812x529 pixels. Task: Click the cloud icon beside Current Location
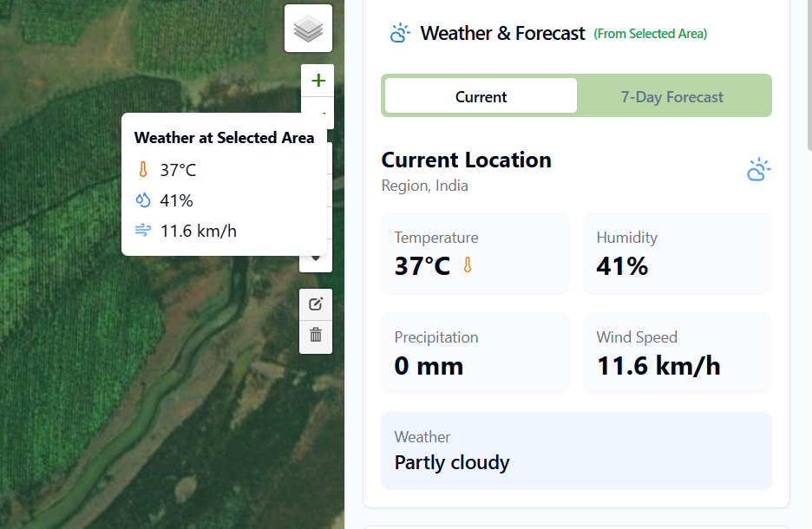coord(758,170)
